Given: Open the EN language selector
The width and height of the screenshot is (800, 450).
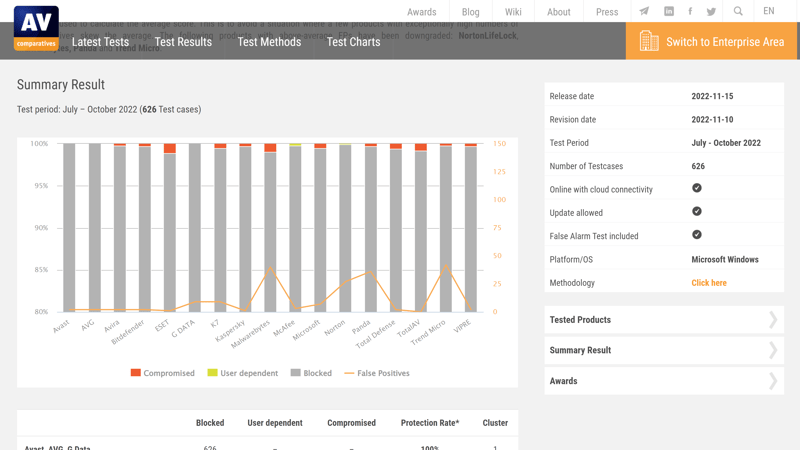Looking at the screenshot, I should coord(768,11).
